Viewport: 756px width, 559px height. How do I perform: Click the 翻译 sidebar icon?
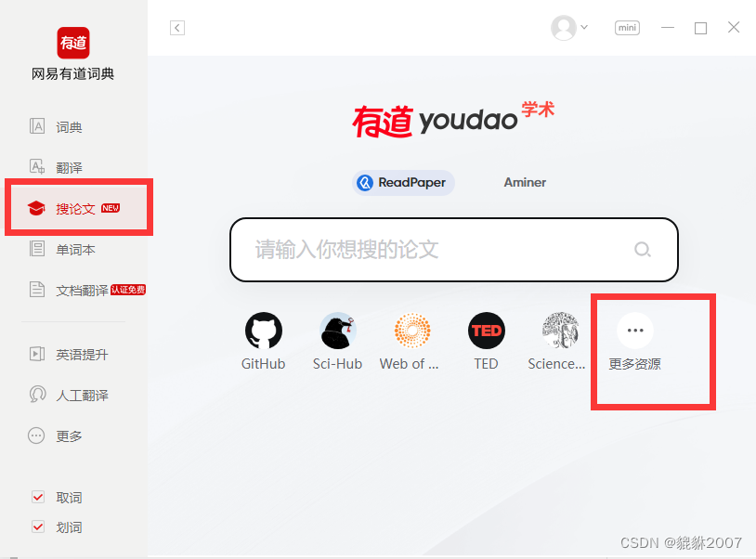pyautogui.click(x=37, y=167)
